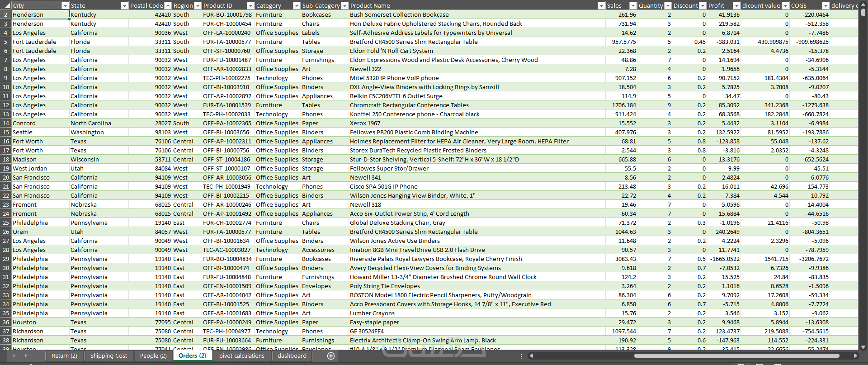Screen dimensions: 868x365
Task: Click the product cell 'Newell 322'
Action: [477, 69]
